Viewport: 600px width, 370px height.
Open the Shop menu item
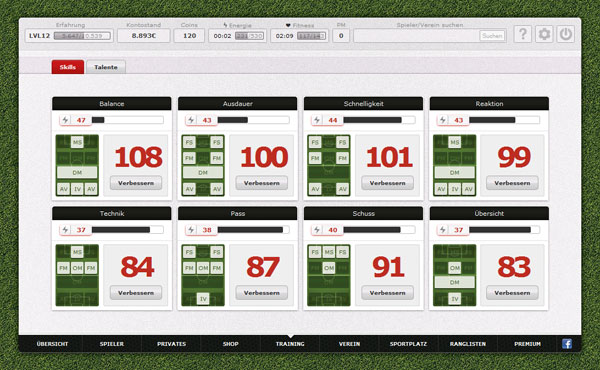click(x=230, y=344)
